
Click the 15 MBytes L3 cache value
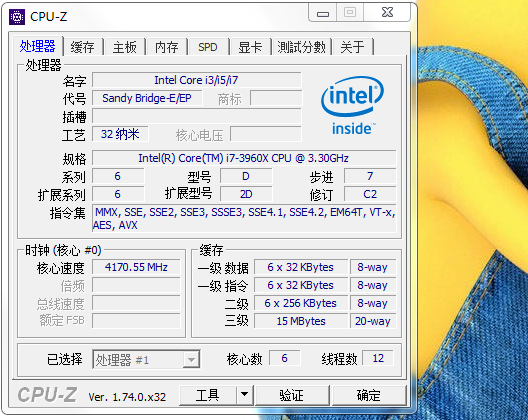click(x=301, y=321)
